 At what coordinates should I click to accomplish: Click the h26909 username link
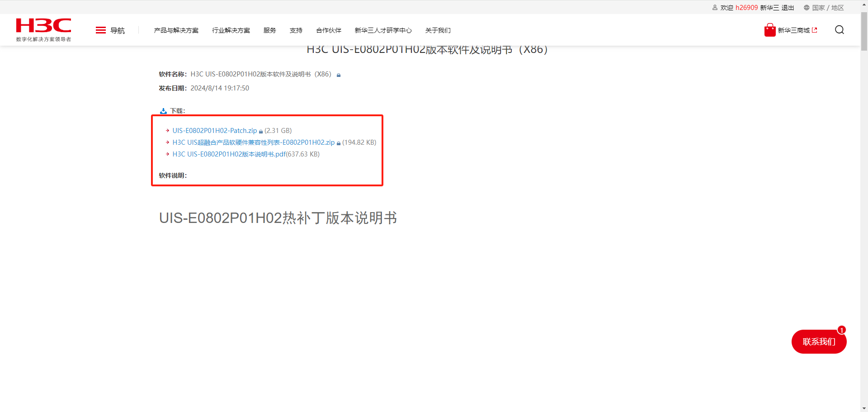(x=747, y=8)
